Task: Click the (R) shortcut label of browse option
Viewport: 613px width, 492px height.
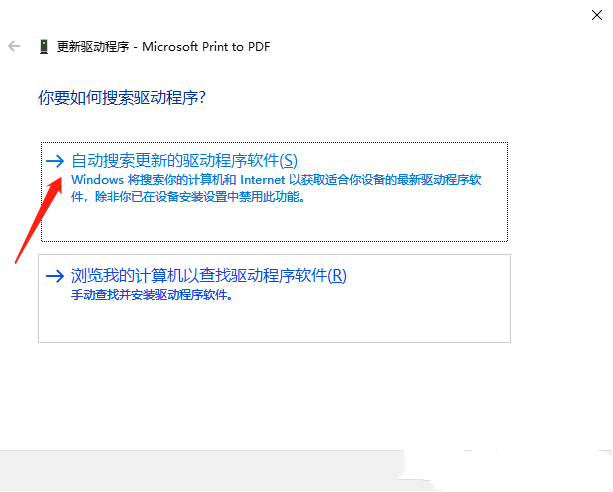Action: tap(337, 275)
